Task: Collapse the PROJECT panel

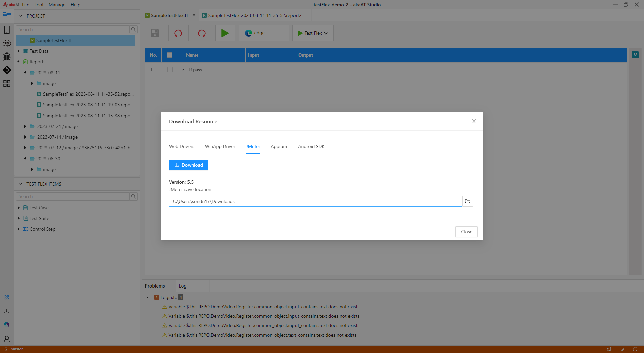Action: point(20,16)
